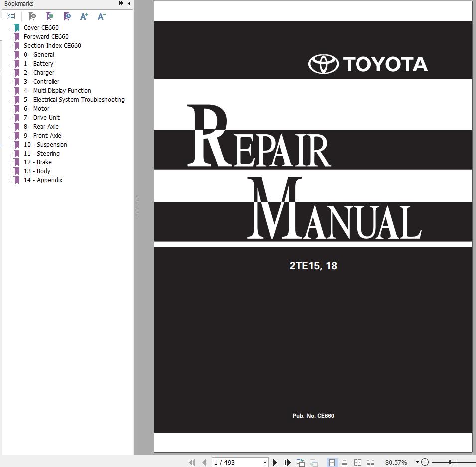This screenshot has width=476, height=467.
Task: Jump to the 0 - General bookmark
Action: (39, 55)
